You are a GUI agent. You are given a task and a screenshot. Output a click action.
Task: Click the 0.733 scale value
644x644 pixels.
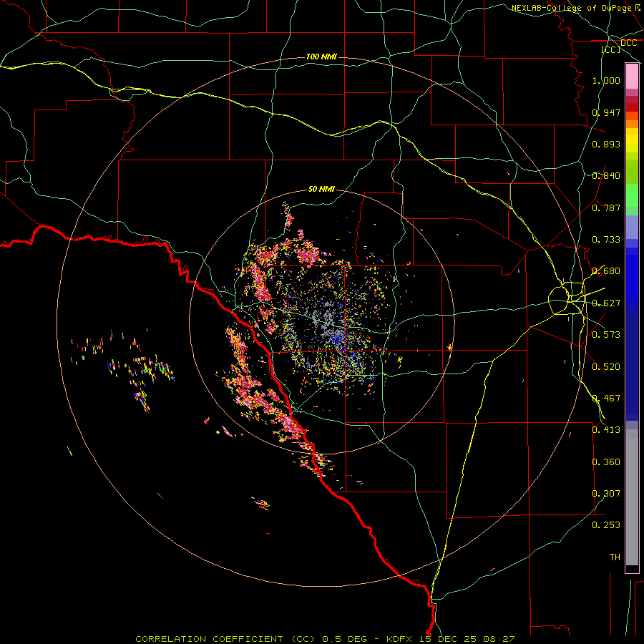tap(606, 240)
